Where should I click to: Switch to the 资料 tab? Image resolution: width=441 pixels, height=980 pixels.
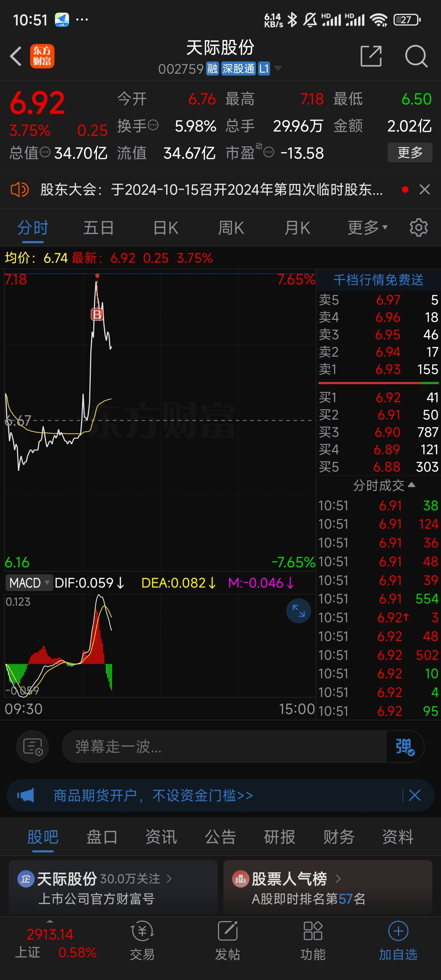[398, 837]
